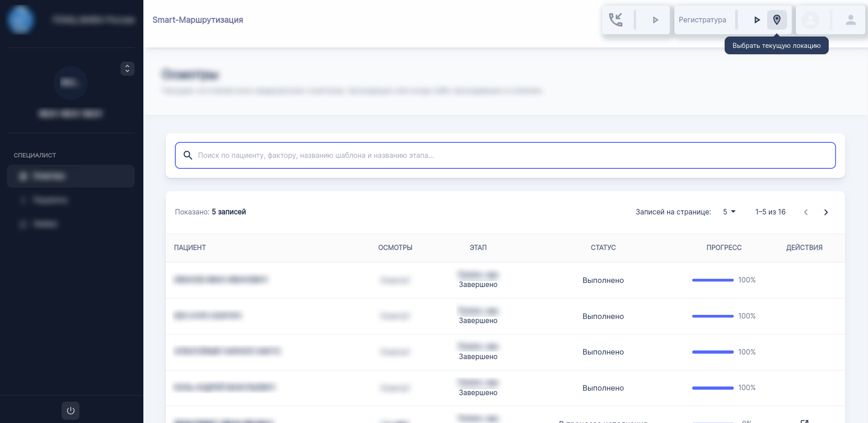
Task: Select current location via the pin icon
Action: tap(777, 20)
